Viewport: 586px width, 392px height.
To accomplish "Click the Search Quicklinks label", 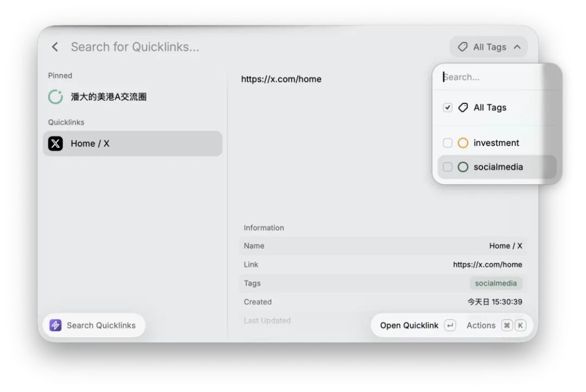I will click(101, 325).
